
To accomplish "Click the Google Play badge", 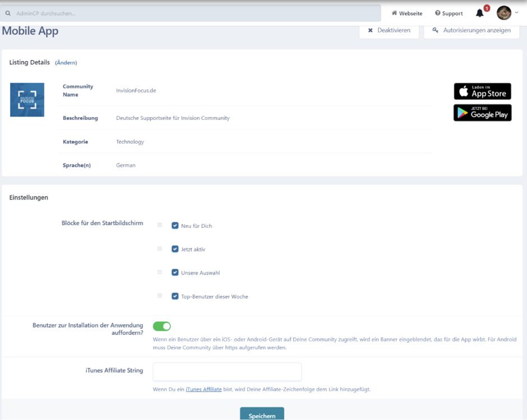I will pyautogui.click(x=482, y=113).
